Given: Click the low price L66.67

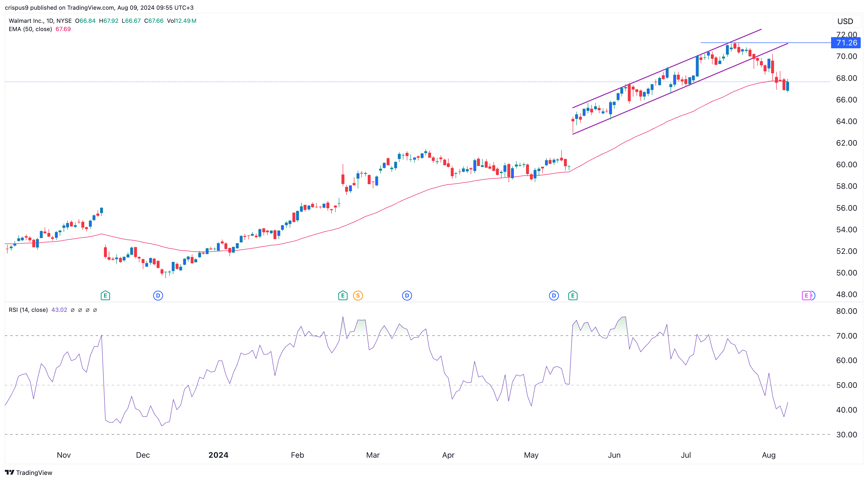Looking at the screenshot, I should (x=131, y=21).
